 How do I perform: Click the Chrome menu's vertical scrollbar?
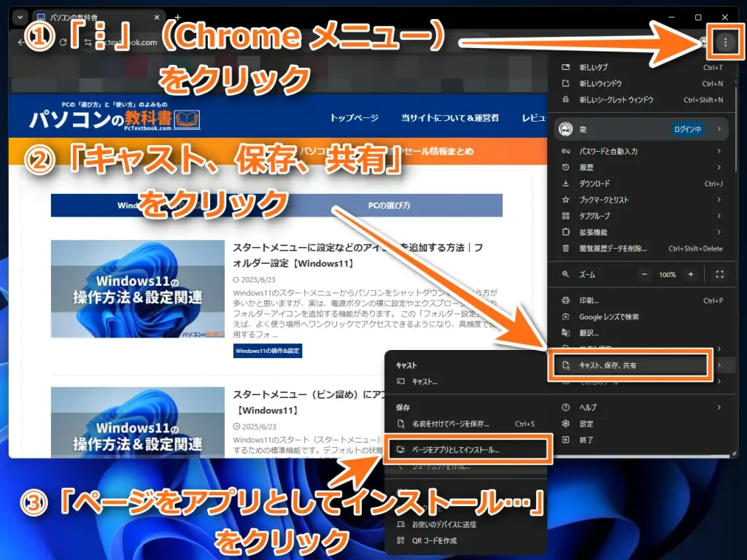(x=735, y=128)
